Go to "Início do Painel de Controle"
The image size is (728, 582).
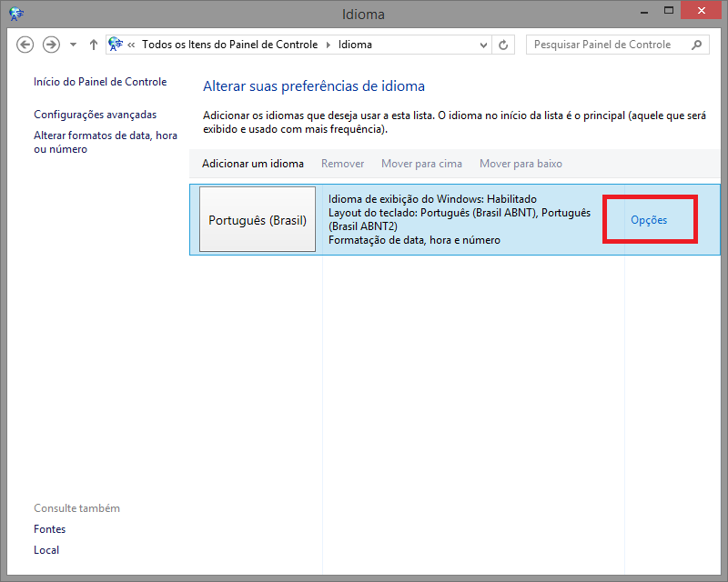tap(100, 81)
